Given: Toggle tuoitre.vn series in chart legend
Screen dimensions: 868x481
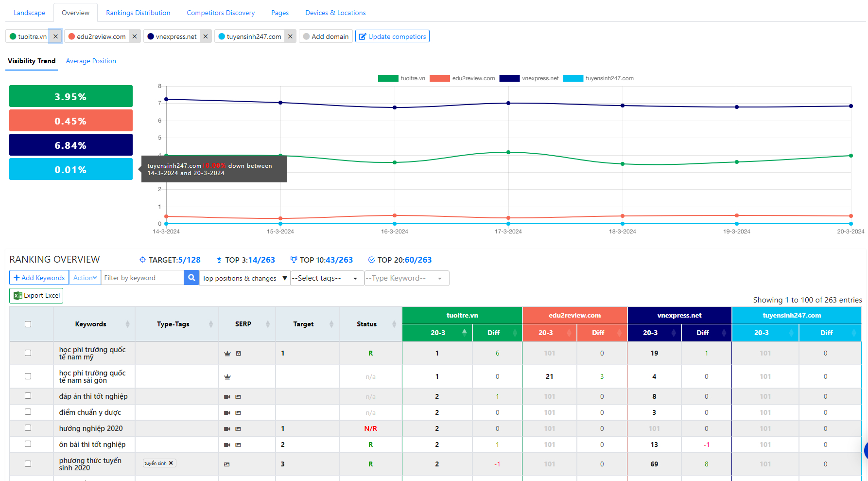Looking at the screenshot, I should click(x=401, y=78).
